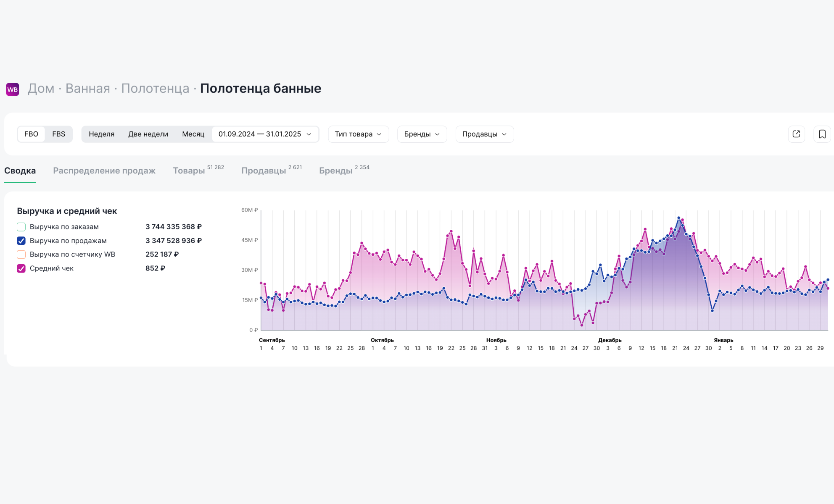Open the Продавцы filter dropdown
The width and height of the screenshot is (834, 504).
[484, 134]
